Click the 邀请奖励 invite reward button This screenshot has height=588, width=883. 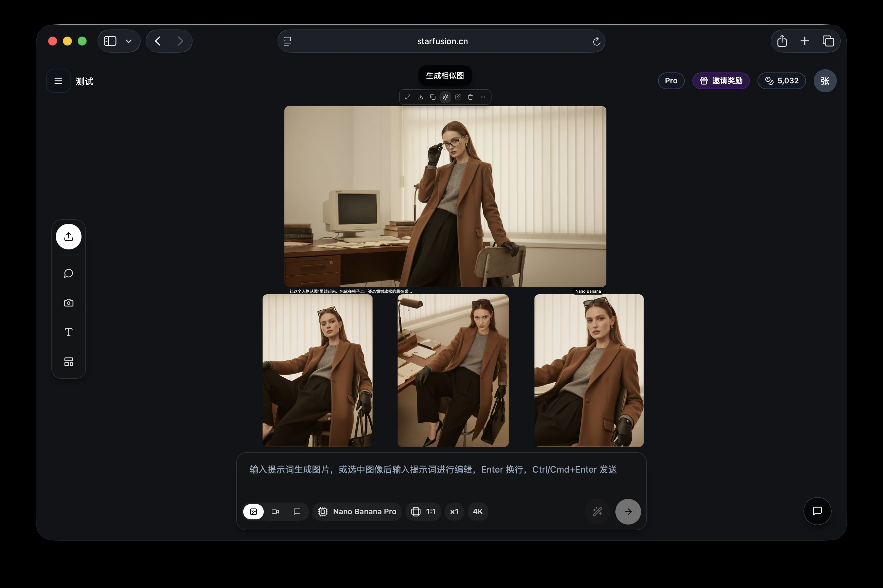click(x=721, y=81)
